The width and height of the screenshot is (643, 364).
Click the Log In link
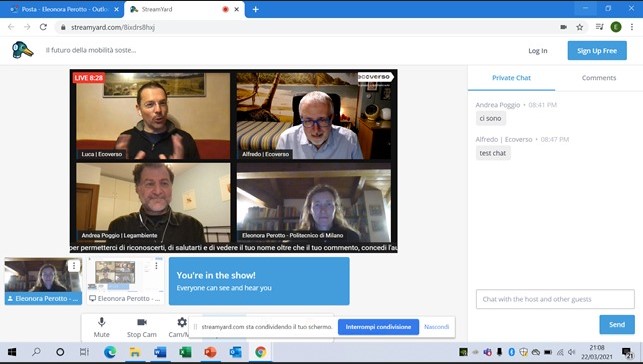538,51
